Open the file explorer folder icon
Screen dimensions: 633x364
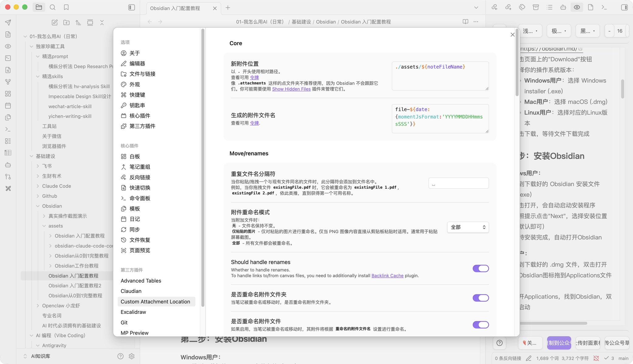39,7
